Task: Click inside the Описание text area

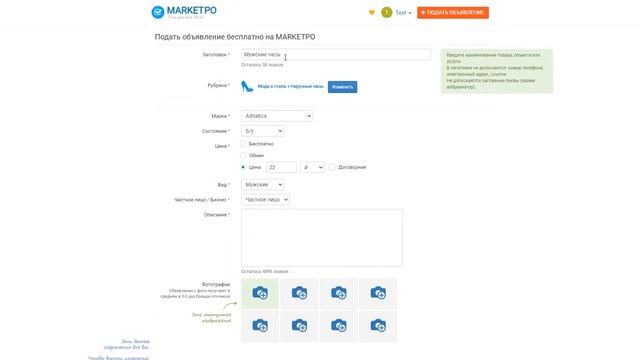Action: (x=322, y=238)
